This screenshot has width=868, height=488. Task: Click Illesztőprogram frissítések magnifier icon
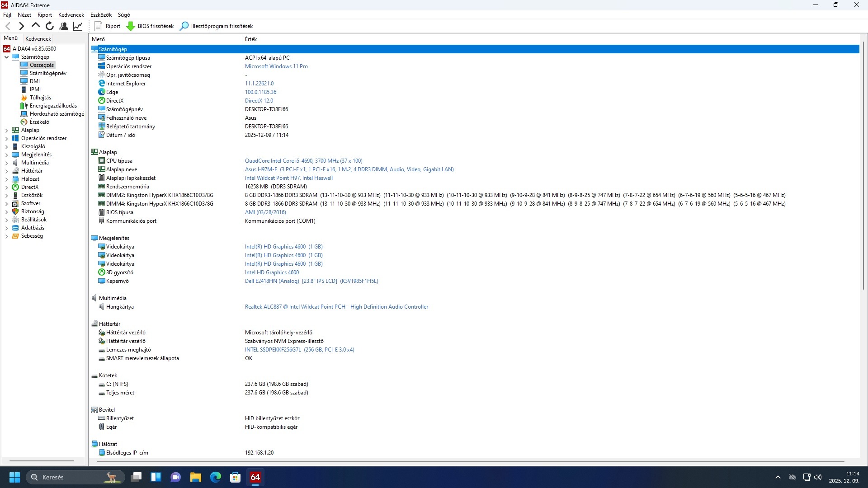tap(184, 26)
